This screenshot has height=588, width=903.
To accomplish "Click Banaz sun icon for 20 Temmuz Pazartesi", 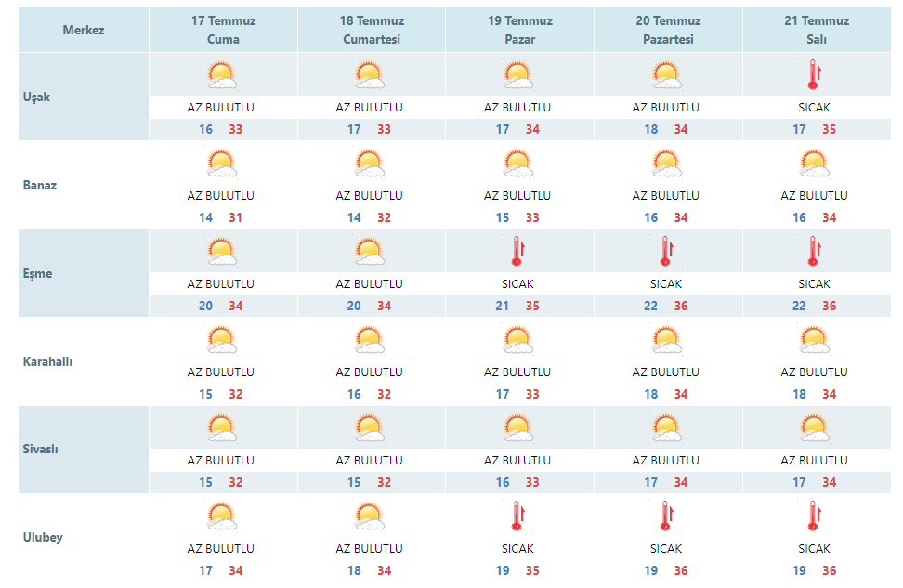I will pos(666,163).
